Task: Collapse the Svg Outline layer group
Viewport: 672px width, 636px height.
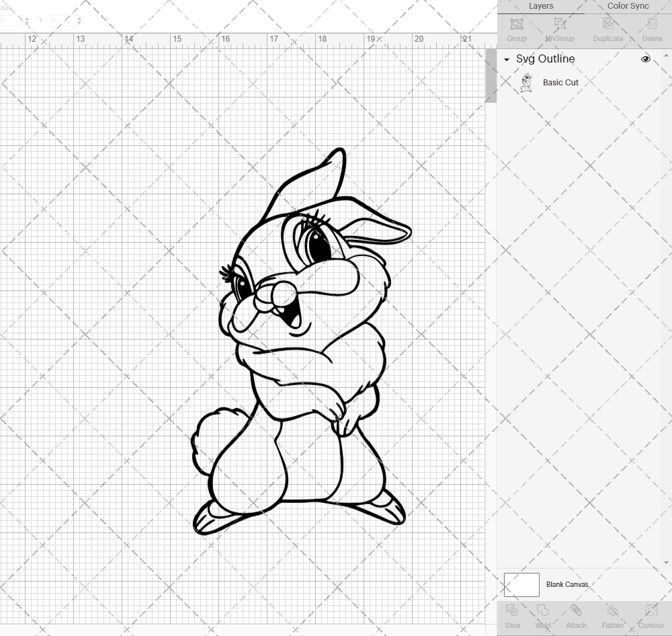Action: tap(507, 60)
